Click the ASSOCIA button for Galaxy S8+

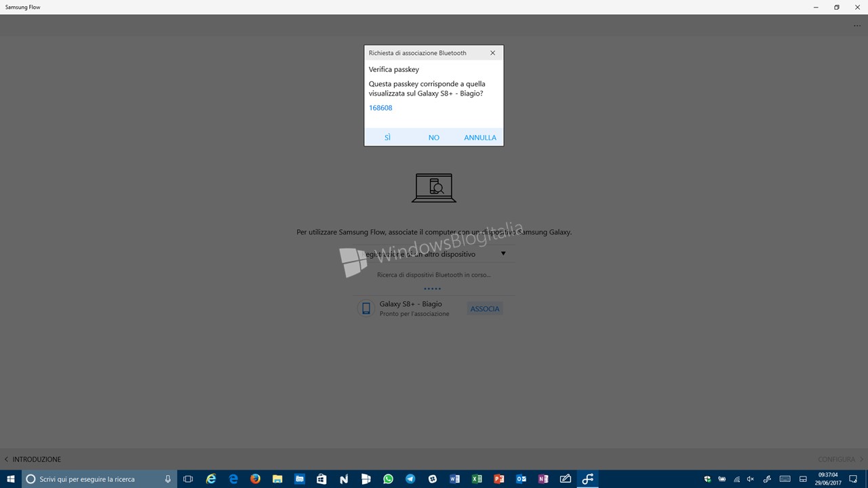(485, 309)
